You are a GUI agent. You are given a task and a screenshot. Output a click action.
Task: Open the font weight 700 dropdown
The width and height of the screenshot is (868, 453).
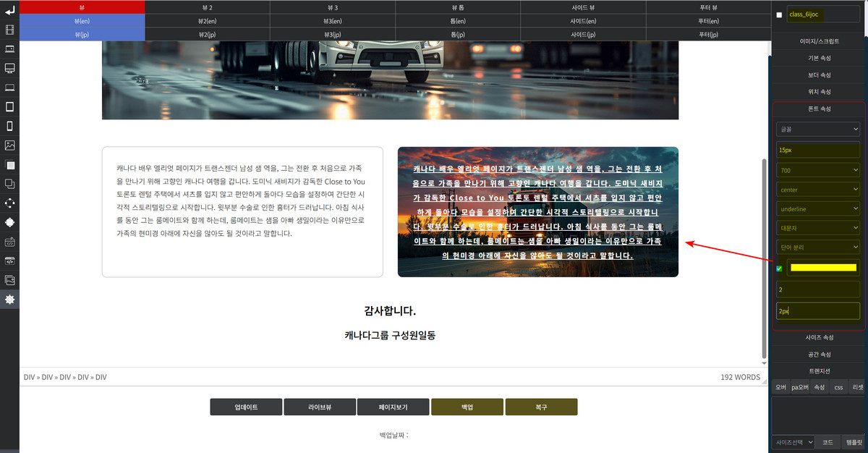coord(817,170)
